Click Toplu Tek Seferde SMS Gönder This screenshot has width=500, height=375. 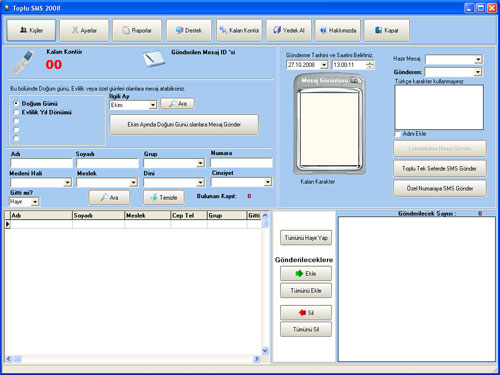coord(440,169)
